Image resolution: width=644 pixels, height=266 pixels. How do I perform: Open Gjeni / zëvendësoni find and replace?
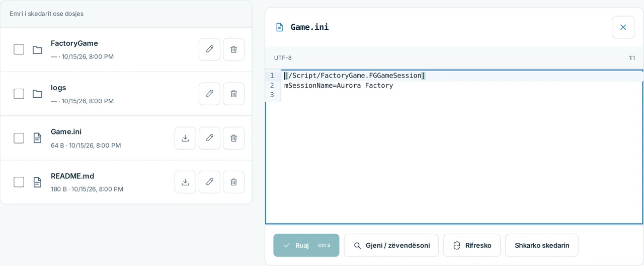tap(391, 245)
